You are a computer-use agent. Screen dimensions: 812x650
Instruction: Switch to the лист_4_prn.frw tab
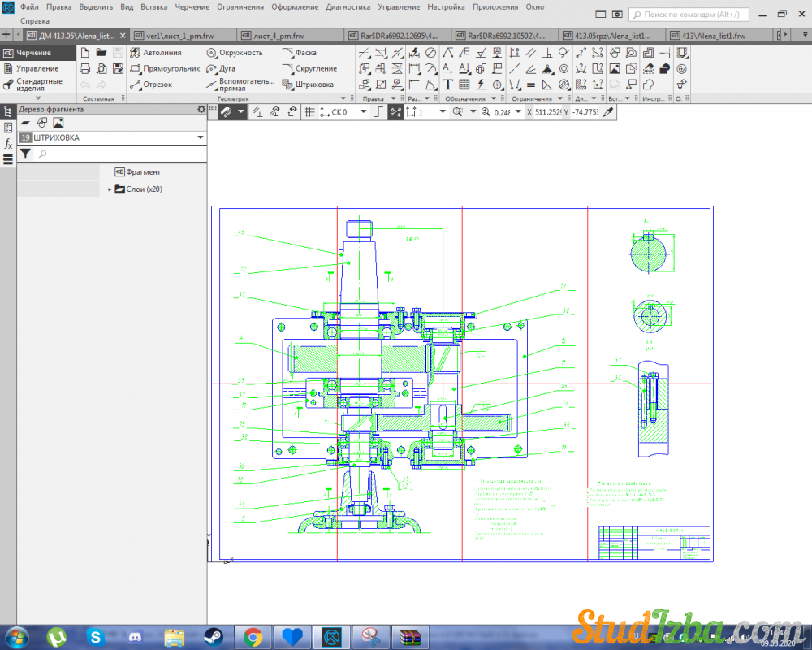[x=278, y=36]
